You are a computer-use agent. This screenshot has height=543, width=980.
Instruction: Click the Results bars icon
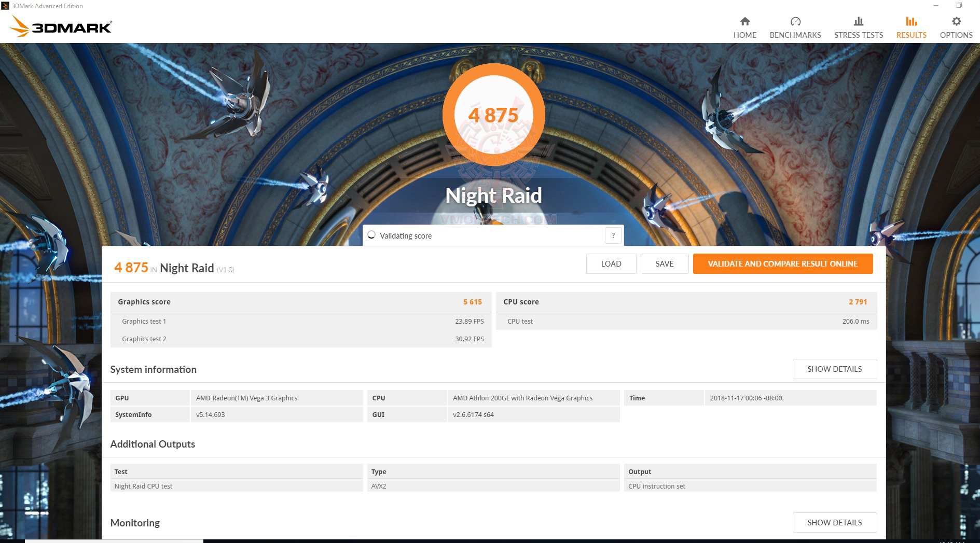tap(911, 21)
